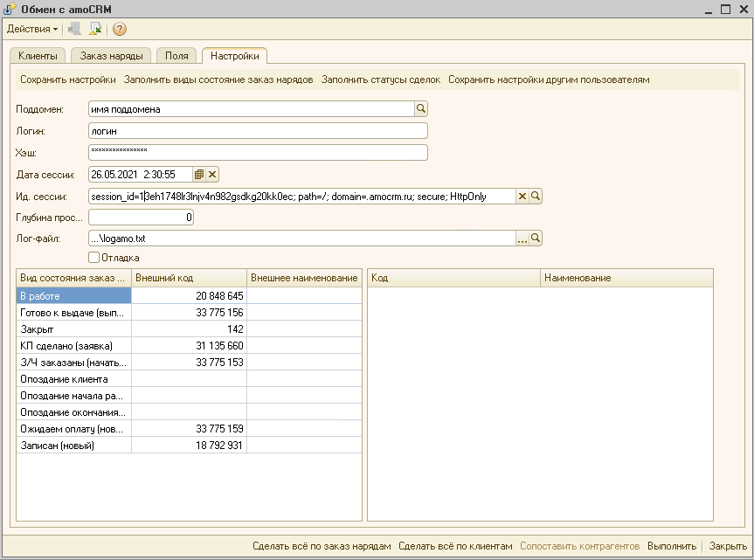Screen dimensions: 754x560
Task: Click external code cell 33 775 156
Action: pyautogui.click(x=189, y=313)
